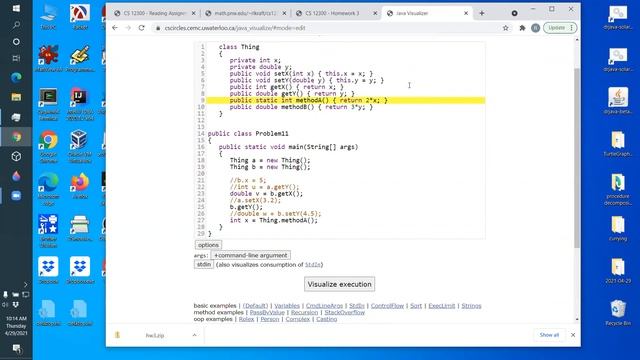The image size is (640, 360).
Task: Load the ExecLimit example
Action: [x=442, y=306]
